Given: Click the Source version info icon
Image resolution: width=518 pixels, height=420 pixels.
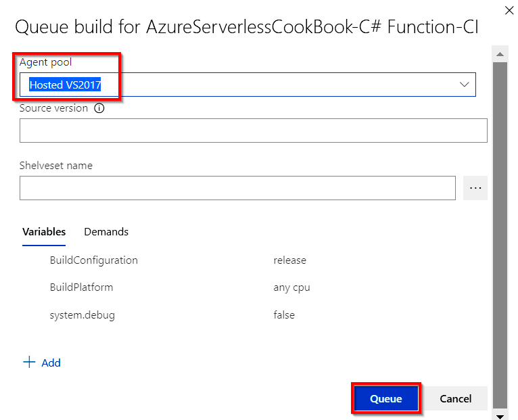Looking at the screenshot, I should pos(99,108).
